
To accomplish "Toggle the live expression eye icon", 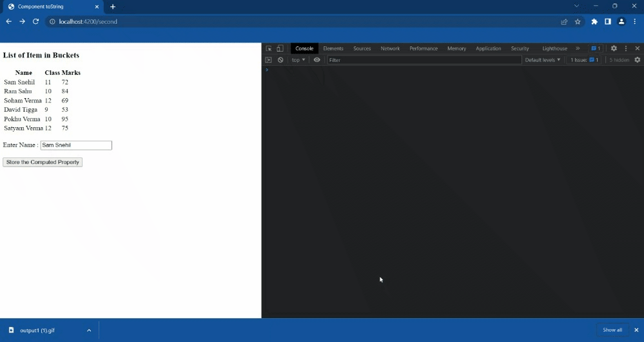I will 317,60.
